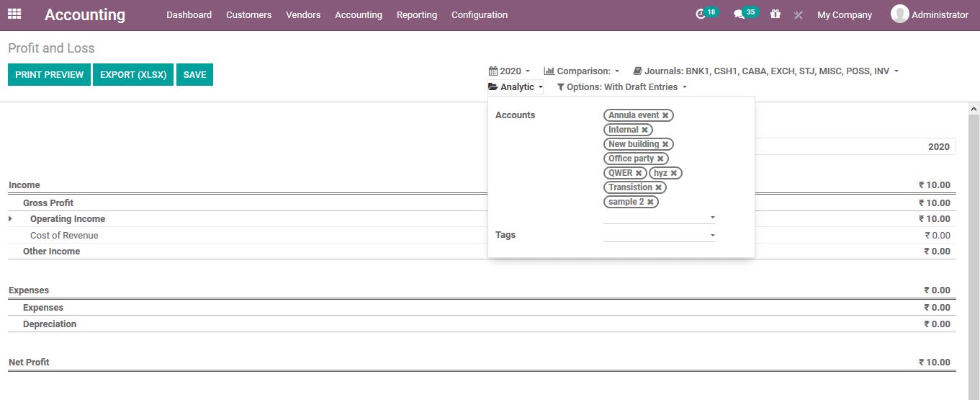Expand the Comparison filter dropdown
Viewport: 980px width, 400px height.
(582, 71)
